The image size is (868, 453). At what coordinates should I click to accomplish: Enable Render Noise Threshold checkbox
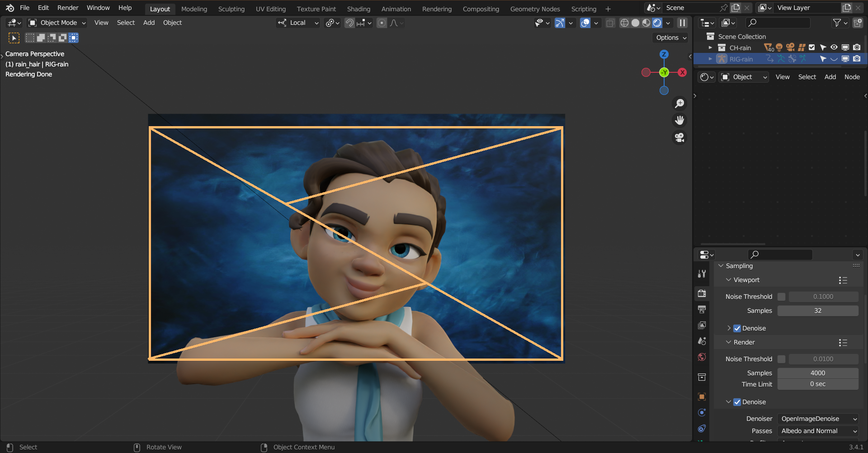click(x=782, y=359)
